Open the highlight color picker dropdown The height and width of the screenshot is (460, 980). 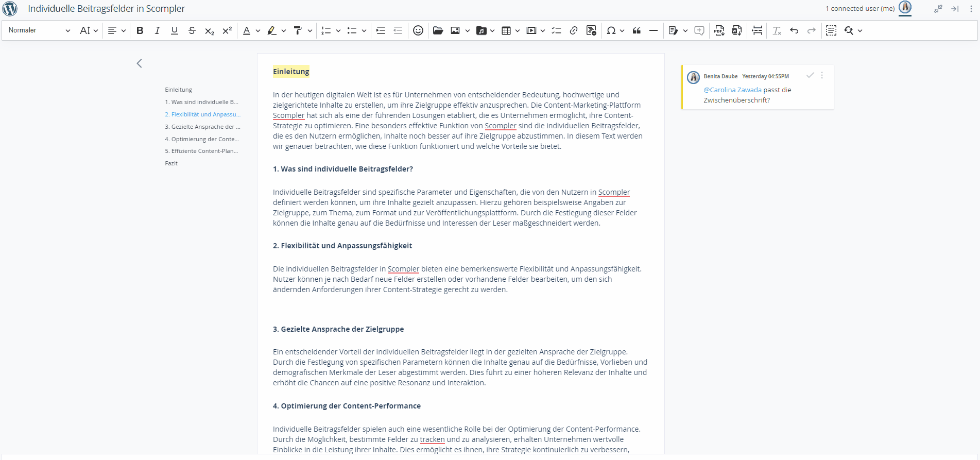pos(284,30)
